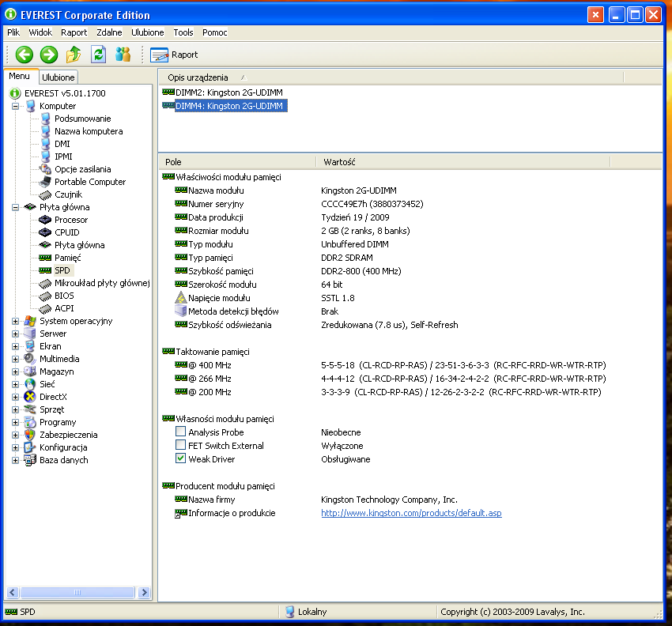Click the DirectX icon in the tree

30,397
